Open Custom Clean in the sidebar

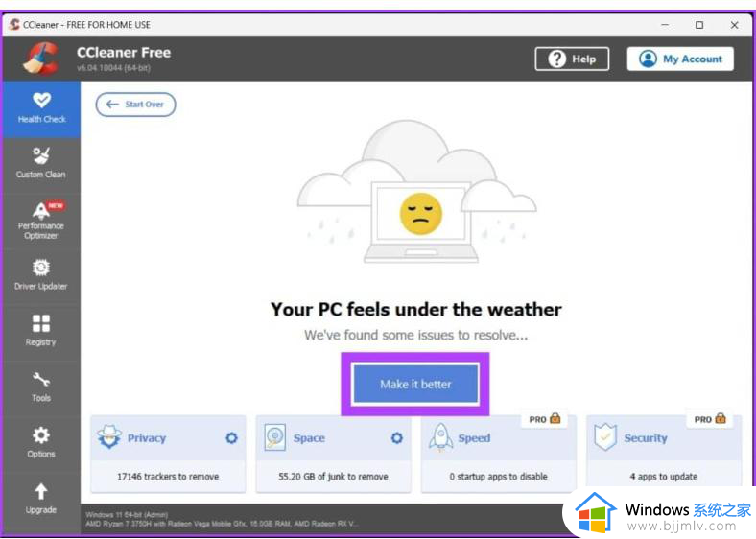41,164
